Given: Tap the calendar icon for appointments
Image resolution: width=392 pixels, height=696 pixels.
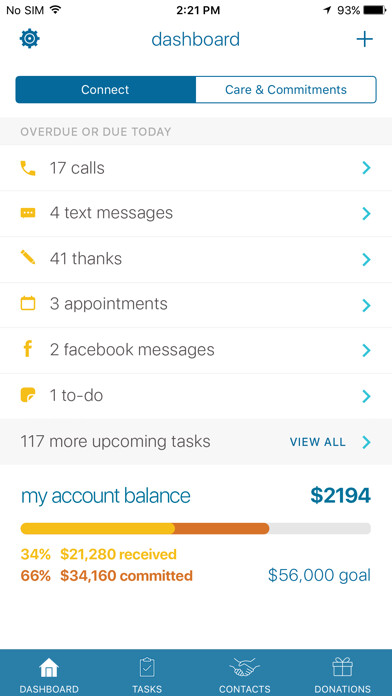Looking at the screenshot, I should pos(28,304).
